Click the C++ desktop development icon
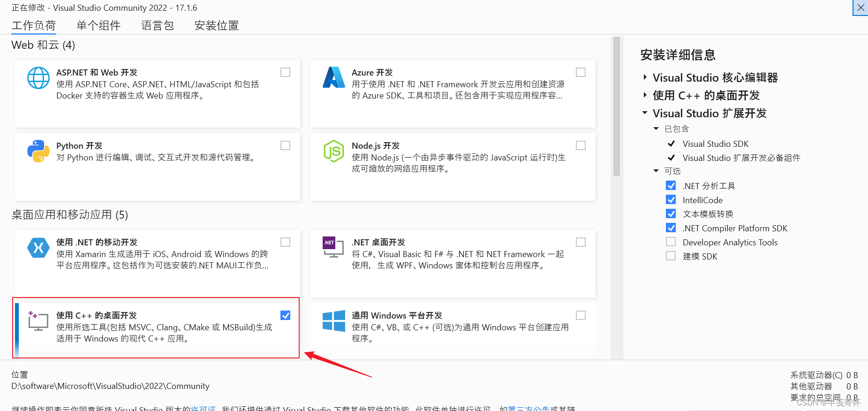868x411 pixels. pyautogui.click(x=38, y=321)
